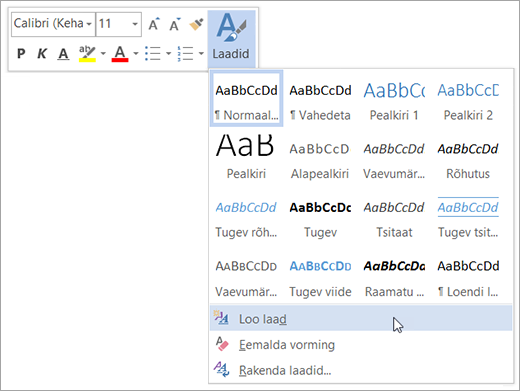Apply the Tugev viide style

coord(320,275)
